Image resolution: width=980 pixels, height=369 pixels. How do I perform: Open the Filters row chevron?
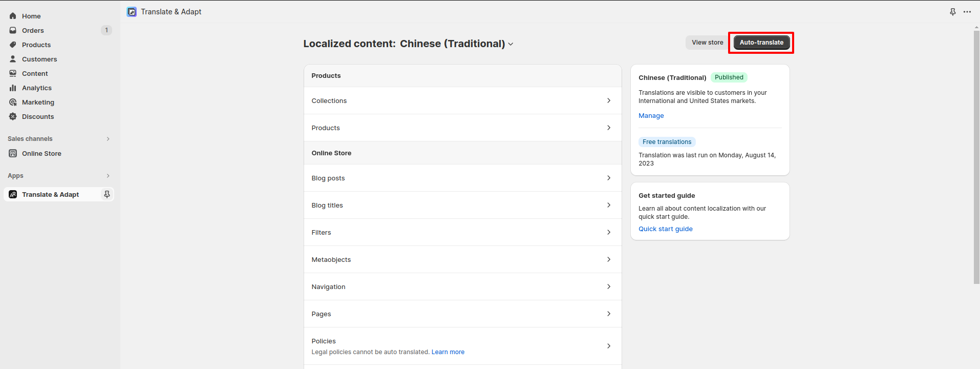click(x=609, y=232)
